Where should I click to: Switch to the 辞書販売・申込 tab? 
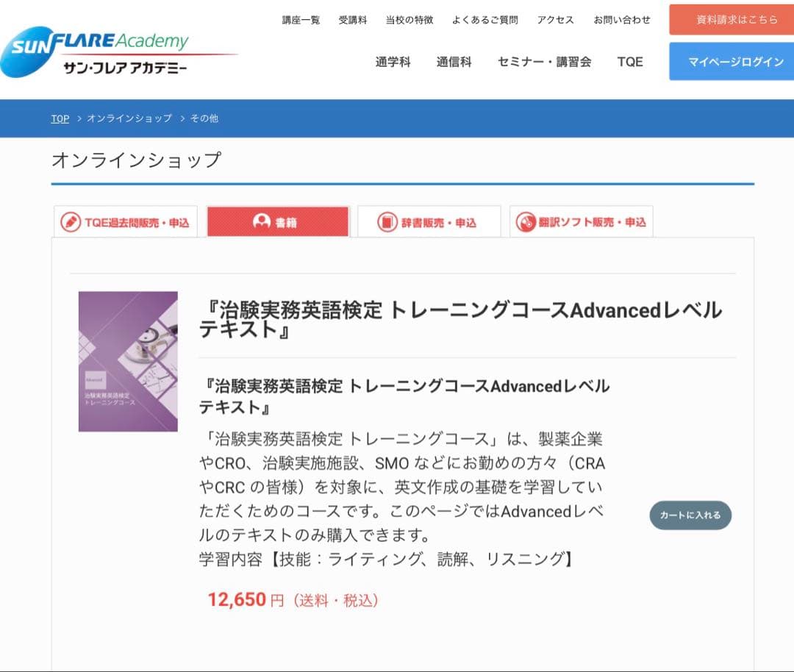click(x=429, y=221)
